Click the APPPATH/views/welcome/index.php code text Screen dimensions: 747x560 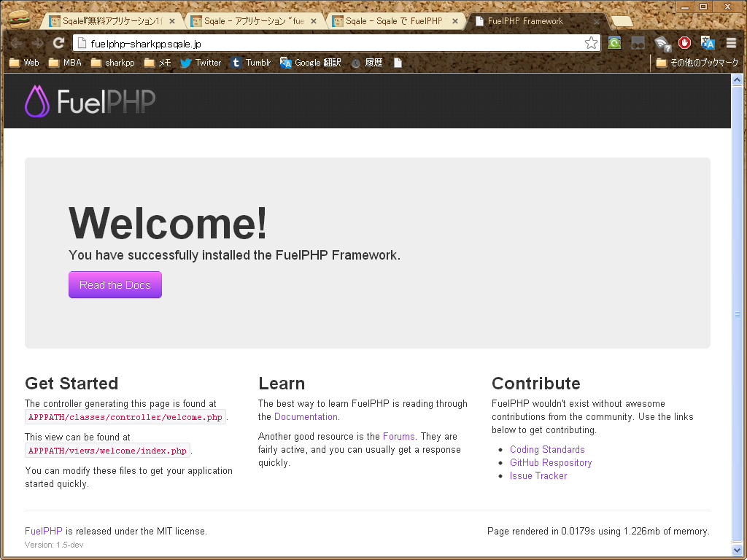pyautogui.click(x=108, y=451)
